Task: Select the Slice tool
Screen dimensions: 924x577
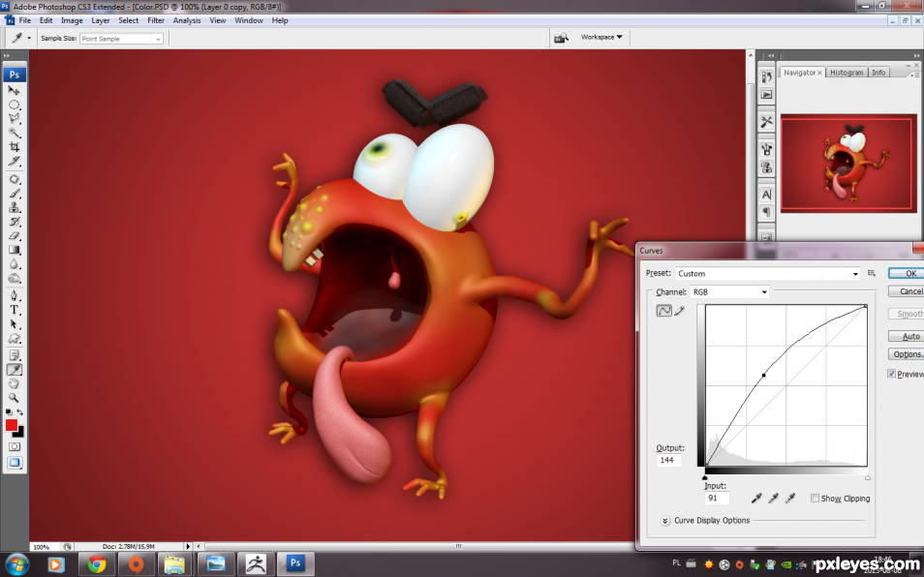Action: (x=14, y=162)
